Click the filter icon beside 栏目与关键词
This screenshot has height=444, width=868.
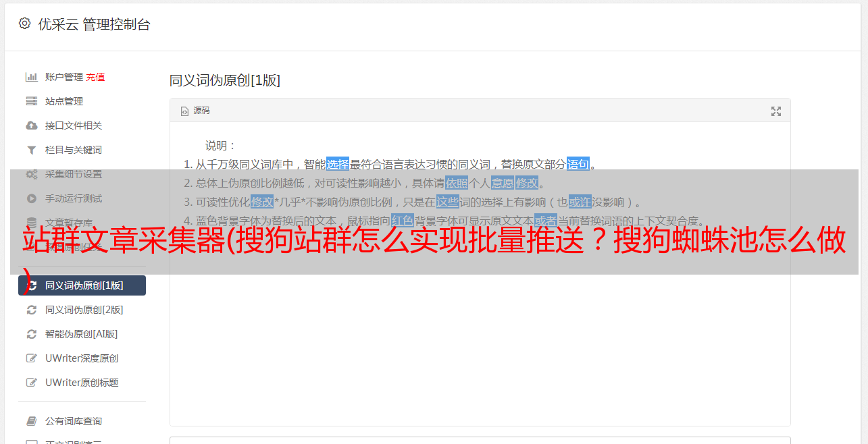(31, 150)
